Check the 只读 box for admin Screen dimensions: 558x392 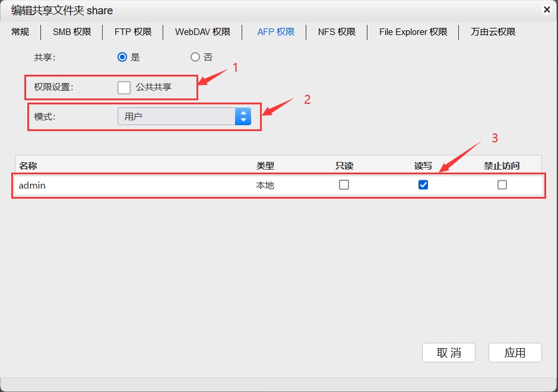pyautogui.click(x=344, y=185)
